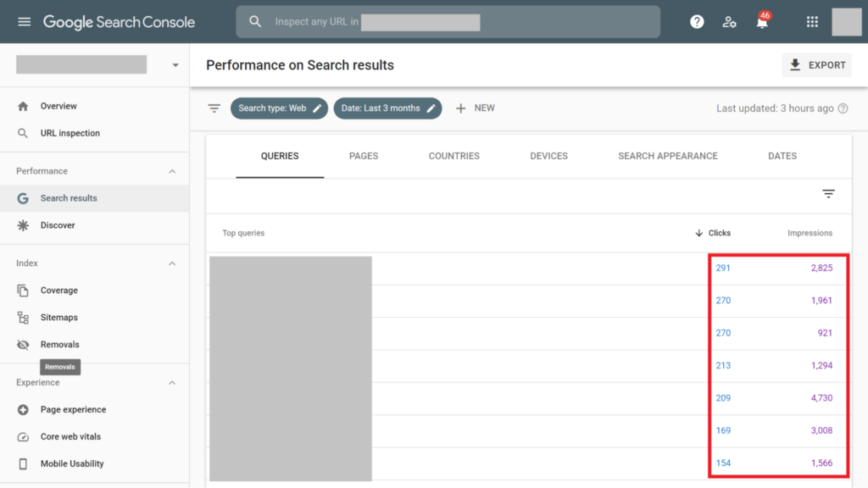Screen dimensions: 868x488
Task: Click the Mobile Usability phone icon
Action: tap(23, 463)
